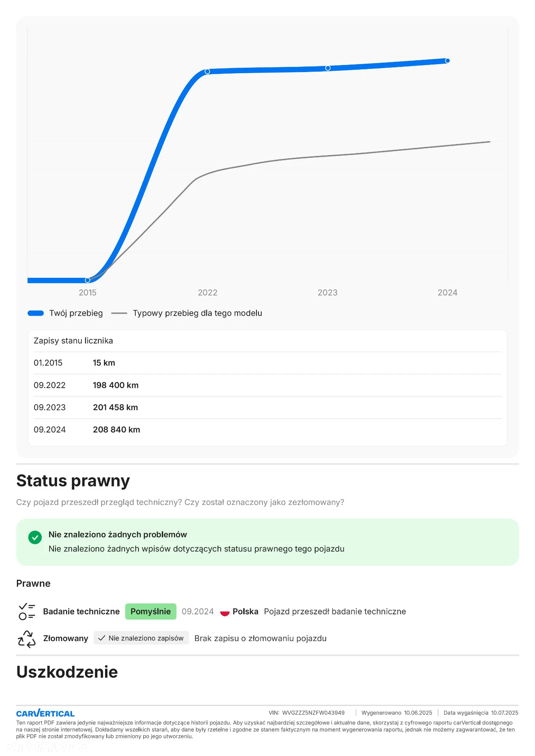The image size is (535, 756).
Task: Select the 2015 data point on the chart
Action: click(87, 280)
